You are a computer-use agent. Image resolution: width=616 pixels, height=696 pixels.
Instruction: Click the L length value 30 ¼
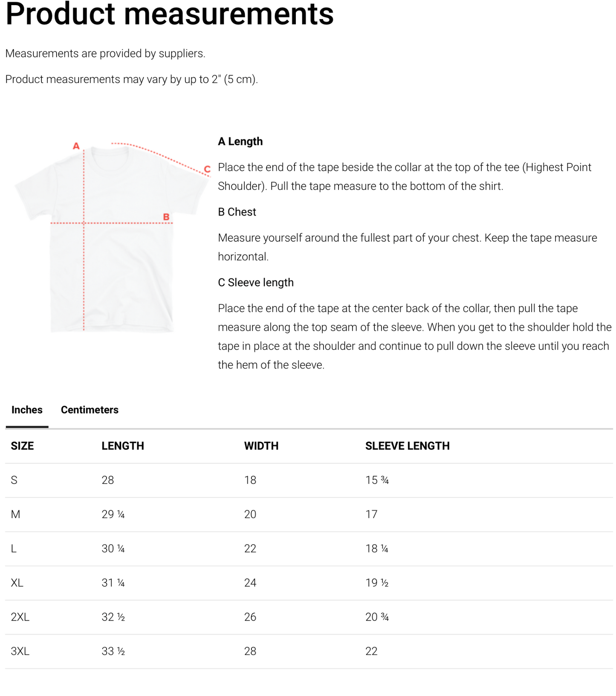tap(113, 549)
